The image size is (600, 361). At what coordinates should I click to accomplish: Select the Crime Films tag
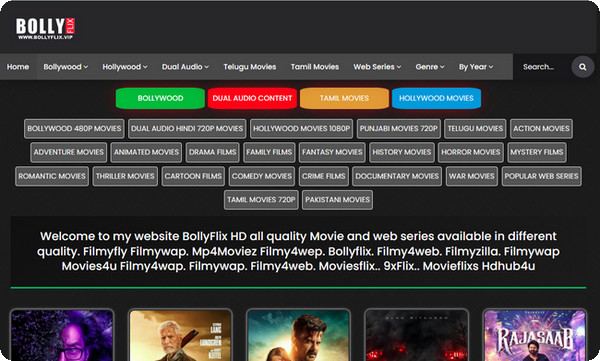(324, 176)
